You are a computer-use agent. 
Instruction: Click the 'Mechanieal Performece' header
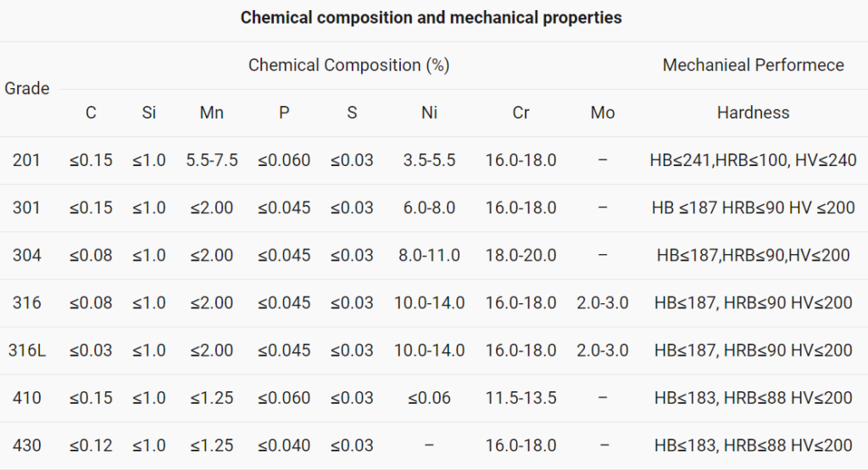(x=753, y=65)
